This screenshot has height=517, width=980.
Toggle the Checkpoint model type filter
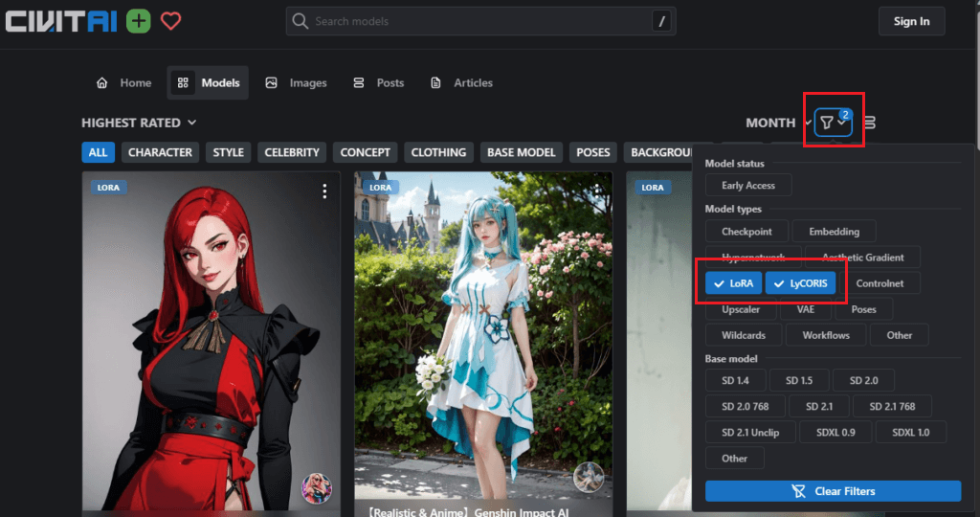(746, 232)
